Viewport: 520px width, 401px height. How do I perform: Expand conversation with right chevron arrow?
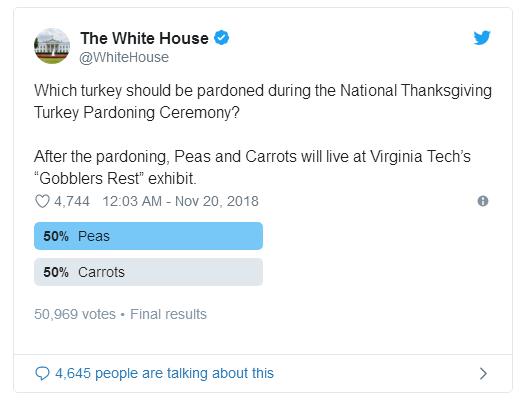483,373
